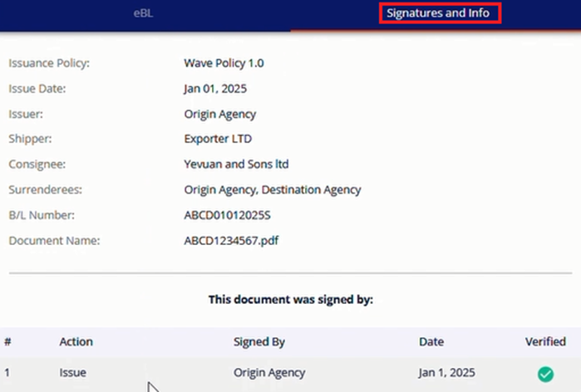Screen dimensions: 581x392
Task: Click the Issuer value Origin Agency
Action: coord(220,115)
